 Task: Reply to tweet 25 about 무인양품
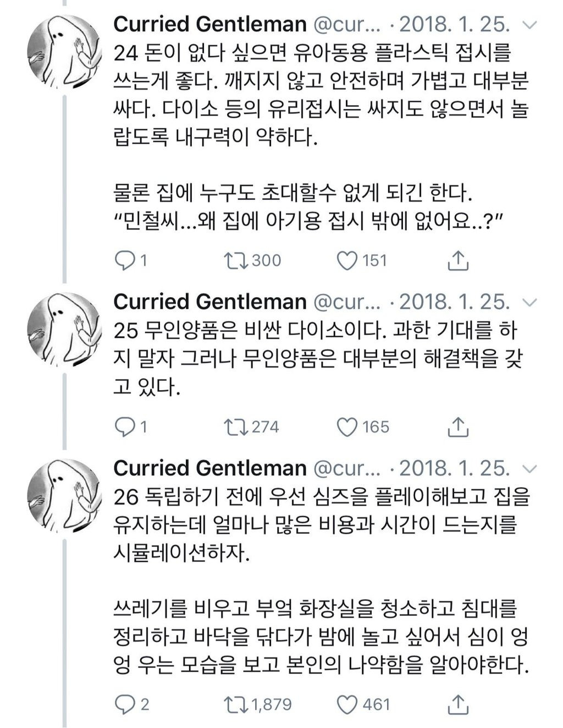125,427
